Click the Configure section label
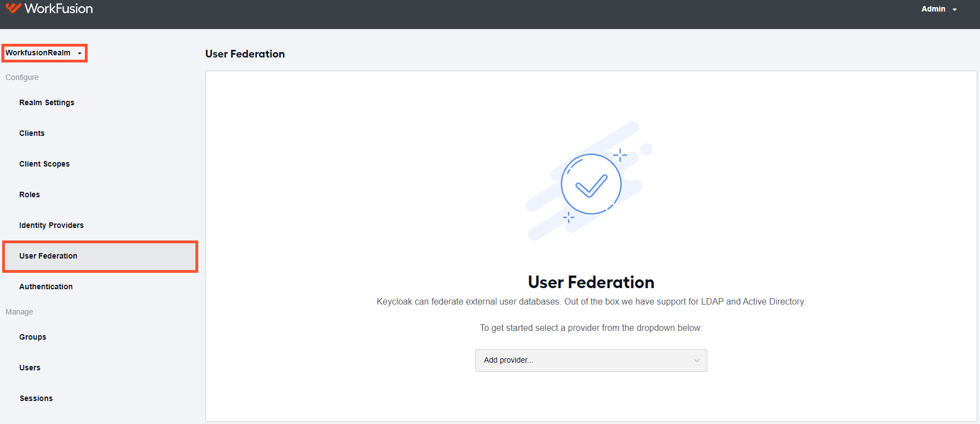 click(x=22, y=77)
